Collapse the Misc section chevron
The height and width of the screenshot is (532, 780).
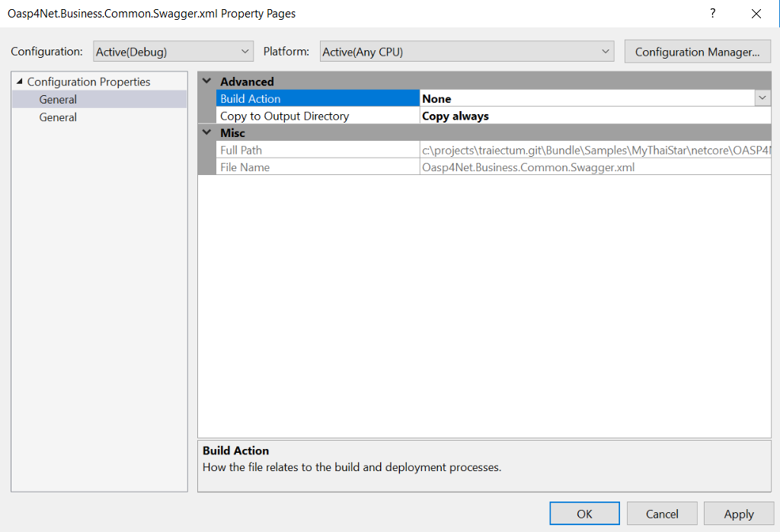pyautogui.click(x=206, y=132)
